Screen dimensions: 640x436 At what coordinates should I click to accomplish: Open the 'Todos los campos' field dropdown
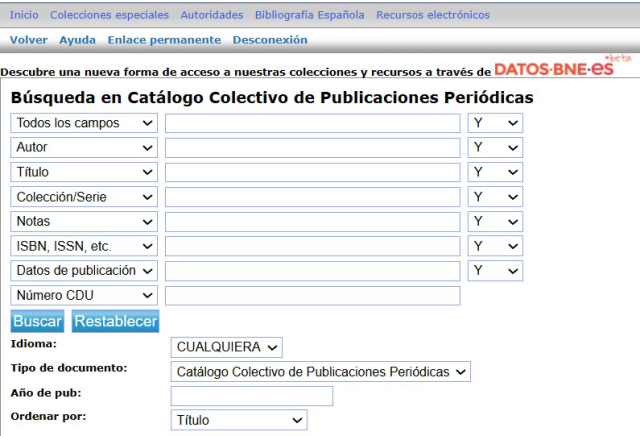point(84,123)
